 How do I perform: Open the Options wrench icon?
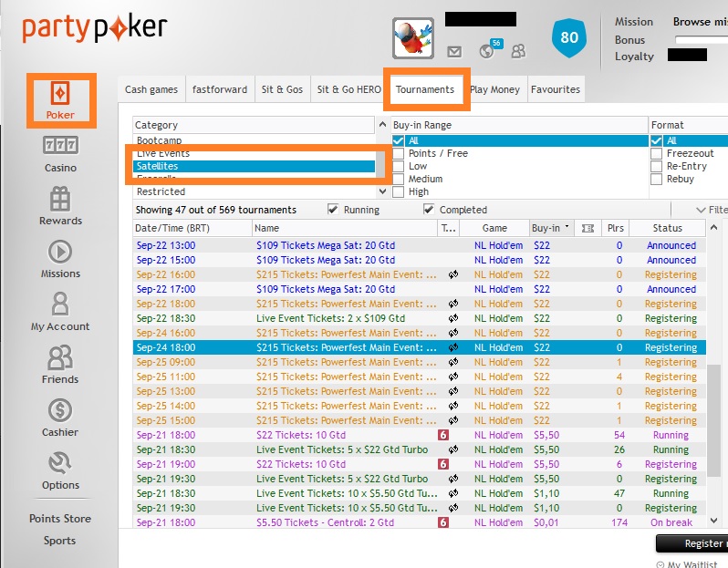pos(60,463)
